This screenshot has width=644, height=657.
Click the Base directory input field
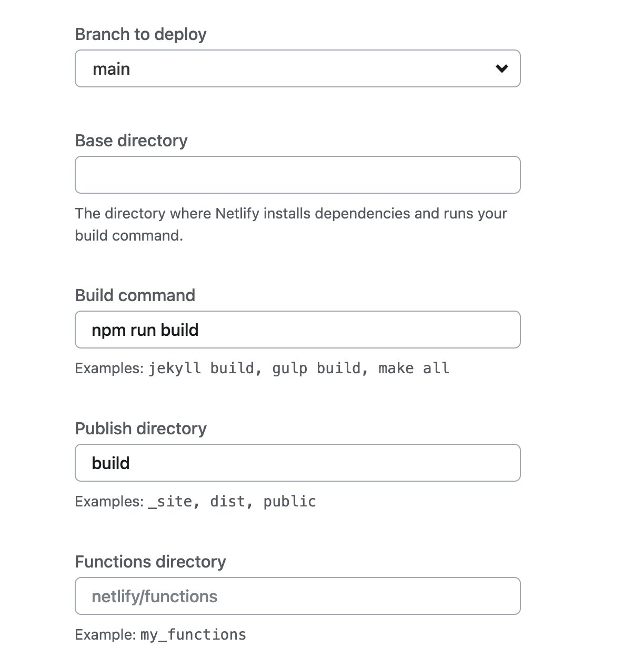297,175
